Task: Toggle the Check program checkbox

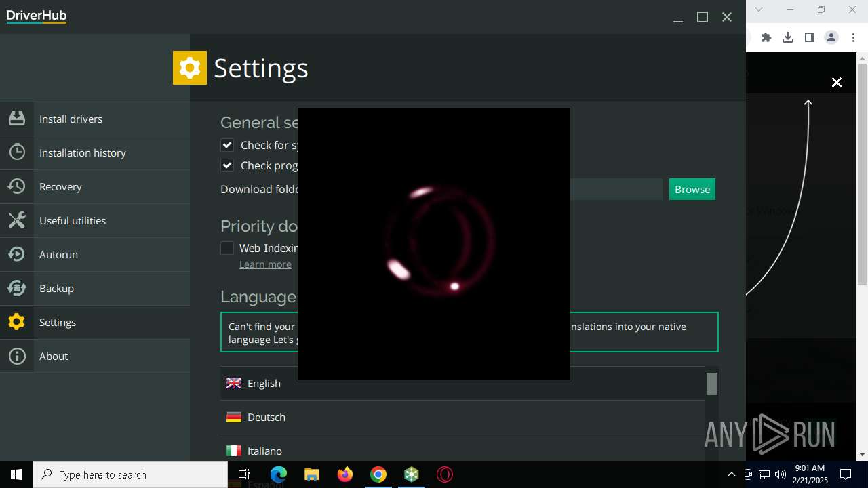Action: [227, 165]
